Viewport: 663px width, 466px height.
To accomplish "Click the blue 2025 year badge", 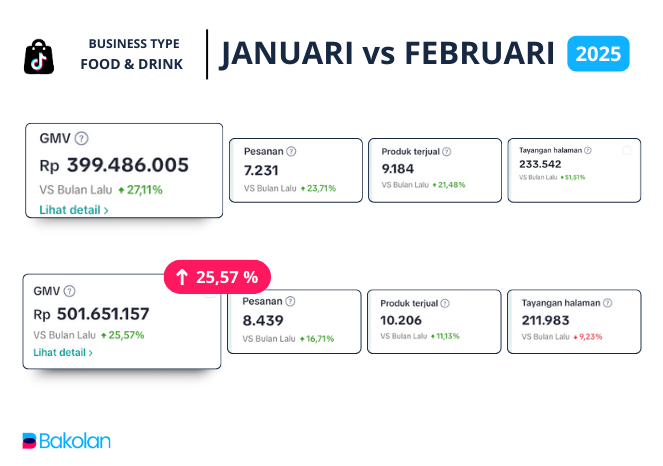I will (598, 53).
